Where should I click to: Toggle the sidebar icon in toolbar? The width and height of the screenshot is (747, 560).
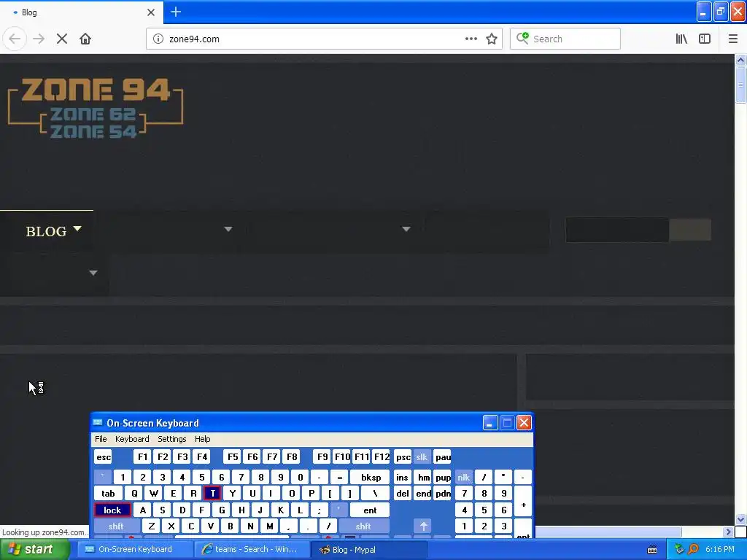(x=705, y=39)
